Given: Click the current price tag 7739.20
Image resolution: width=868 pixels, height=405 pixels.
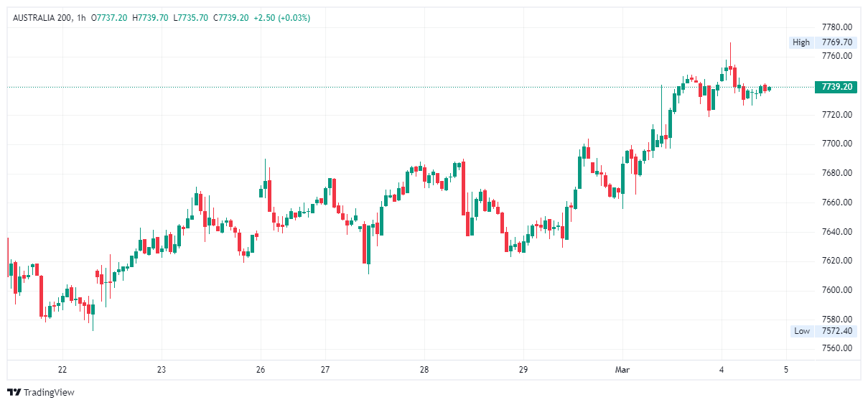Looking at the screenshot, I should click(836, 87).
